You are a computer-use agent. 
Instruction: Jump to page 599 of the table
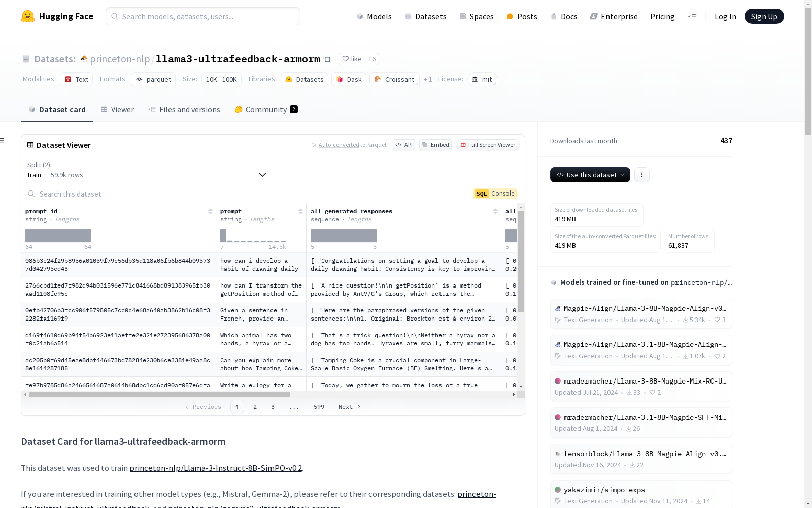319,407
